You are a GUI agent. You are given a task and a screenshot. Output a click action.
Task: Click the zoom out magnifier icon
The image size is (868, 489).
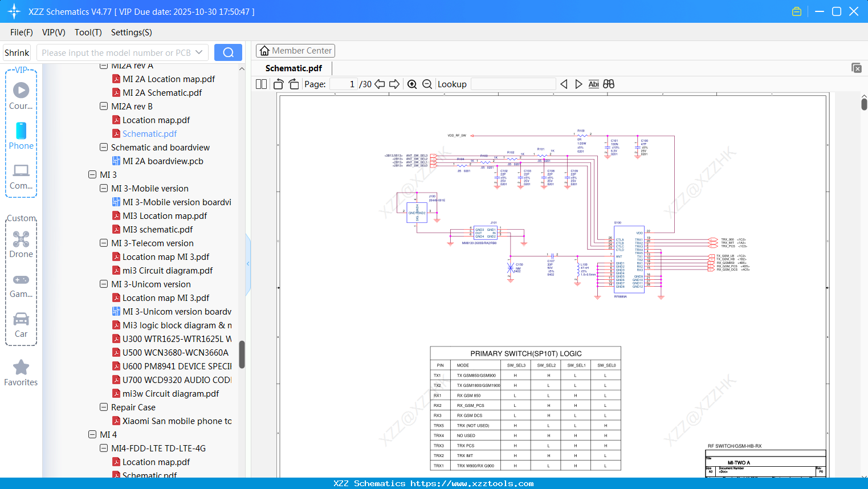pos(427,84)
